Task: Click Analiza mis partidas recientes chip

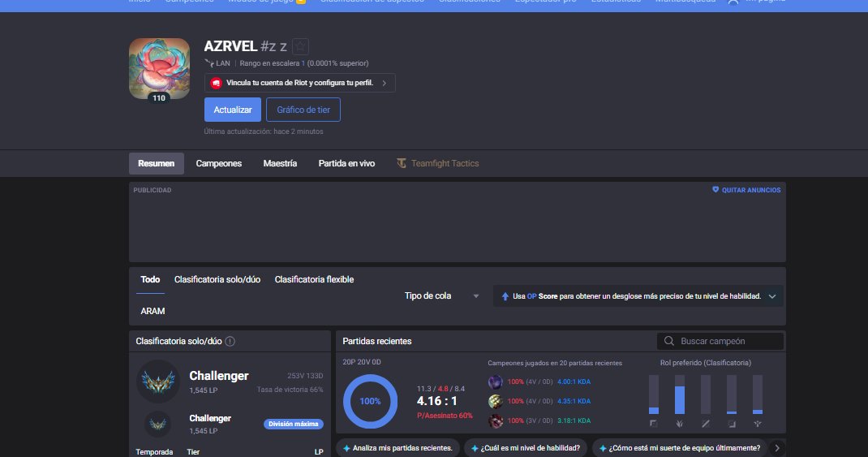Action: (397, 448)
